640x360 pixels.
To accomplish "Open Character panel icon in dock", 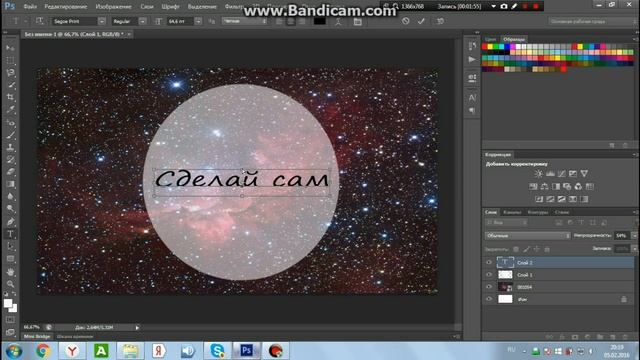I will point(472,98).
